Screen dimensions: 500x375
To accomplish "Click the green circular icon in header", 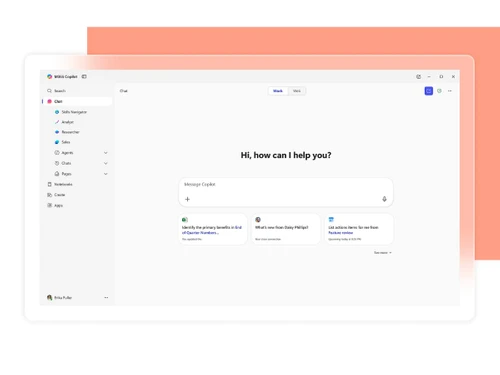I will [x=439, y=91].
